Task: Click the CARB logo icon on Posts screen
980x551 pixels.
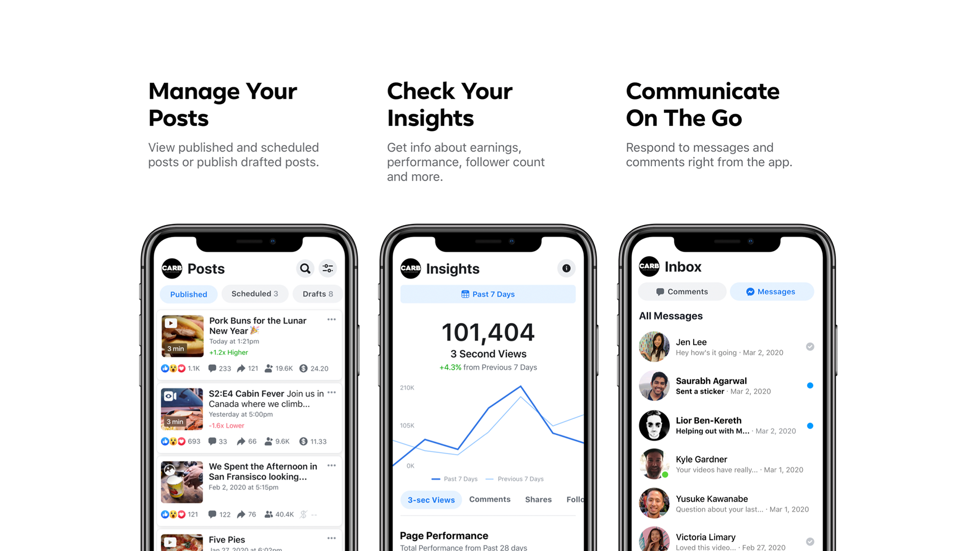Action: point(171,267)
